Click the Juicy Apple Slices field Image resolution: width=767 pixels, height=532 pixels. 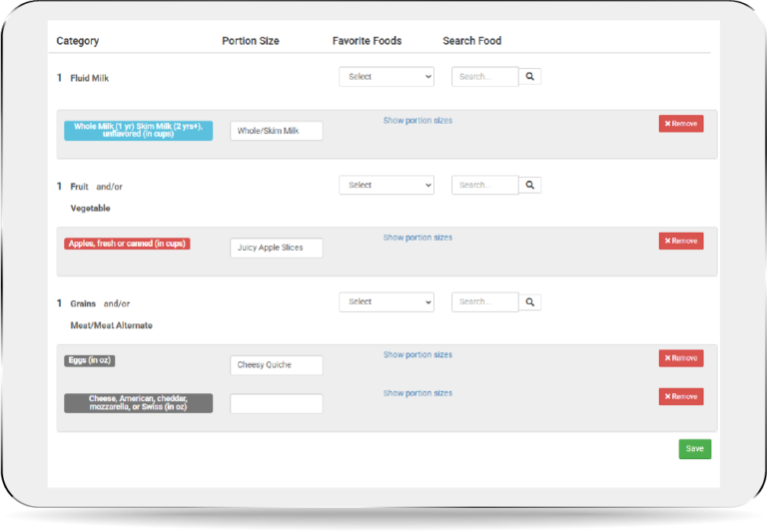tap(277, 248)
